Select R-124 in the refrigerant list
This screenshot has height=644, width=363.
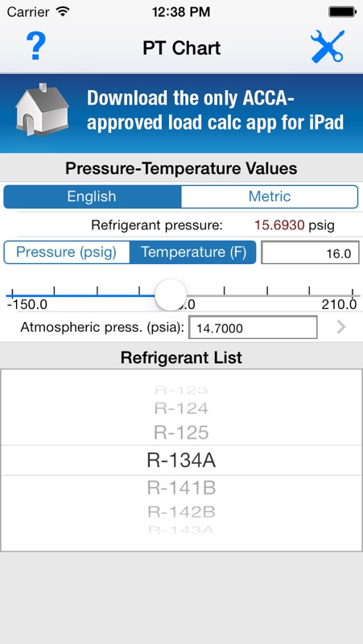click(x=181, y=408)
